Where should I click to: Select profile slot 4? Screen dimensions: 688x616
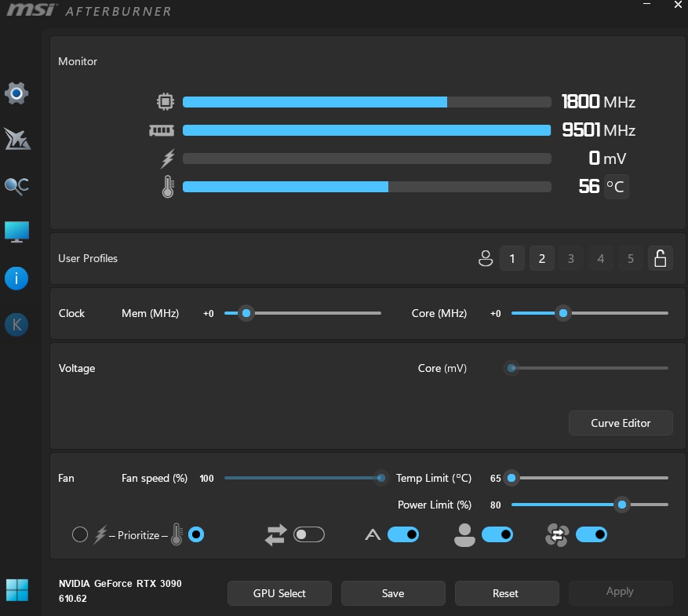pos(601,258)
